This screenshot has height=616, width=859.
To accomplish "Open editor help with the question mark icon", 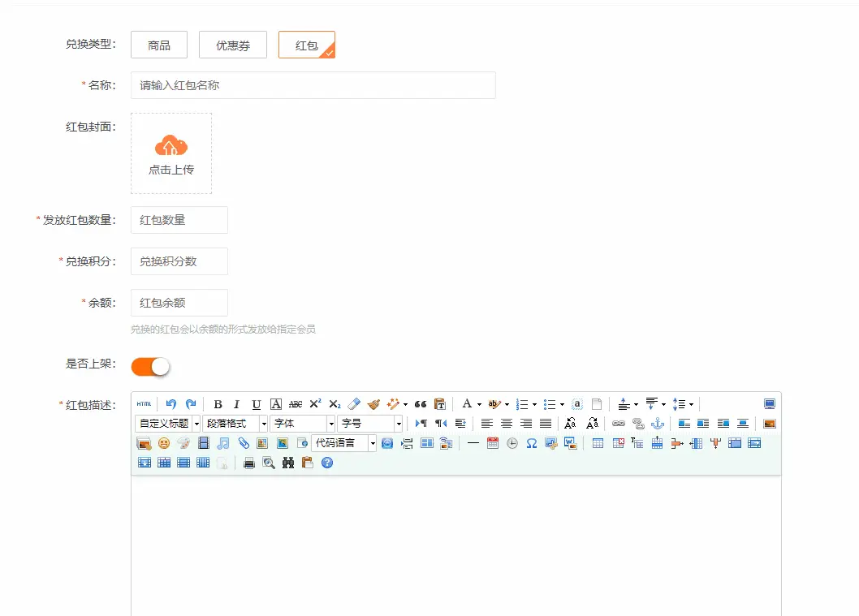I will pos(327,463).
